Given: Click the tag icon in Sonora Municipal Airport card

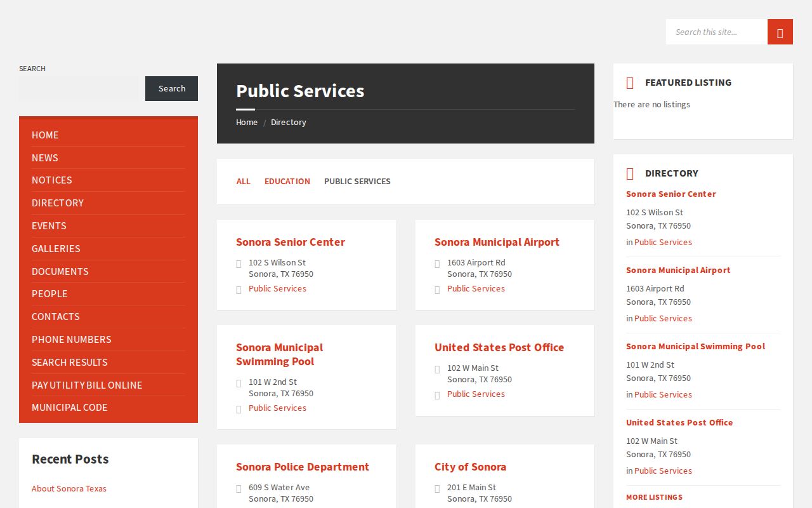Looking at the screenshot, I should [437, 290].
